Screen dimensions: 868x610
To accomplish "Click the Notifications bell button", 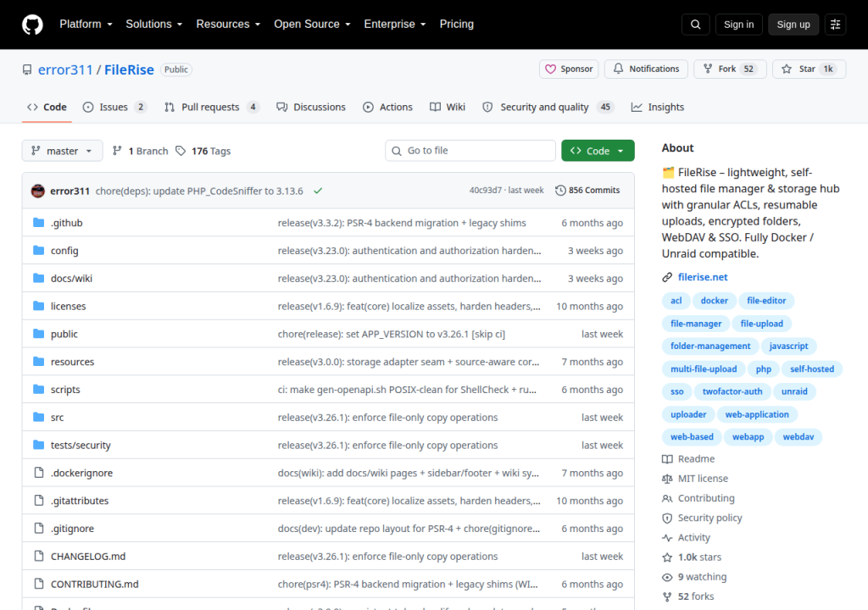I will 646,69.
